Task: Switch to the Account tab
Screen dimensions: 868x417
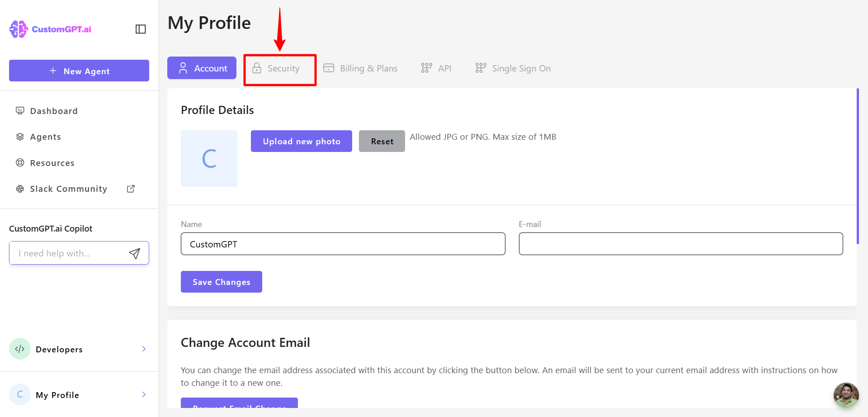Action: tap(202, 68)
